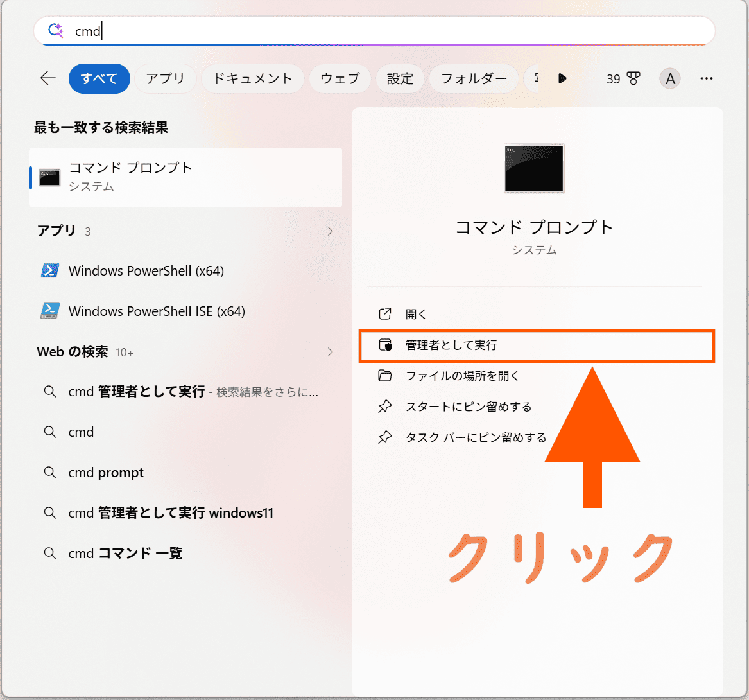
Task: Choose ファイルの場所を開く option
Action: point(462,376)
